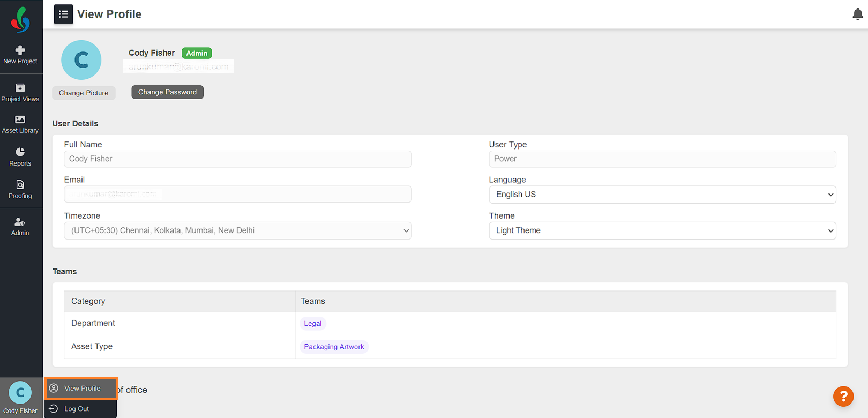Viewport: 868px width, 418px height.
Task: Open New Project from the sidebar
Action: [20, 55]
